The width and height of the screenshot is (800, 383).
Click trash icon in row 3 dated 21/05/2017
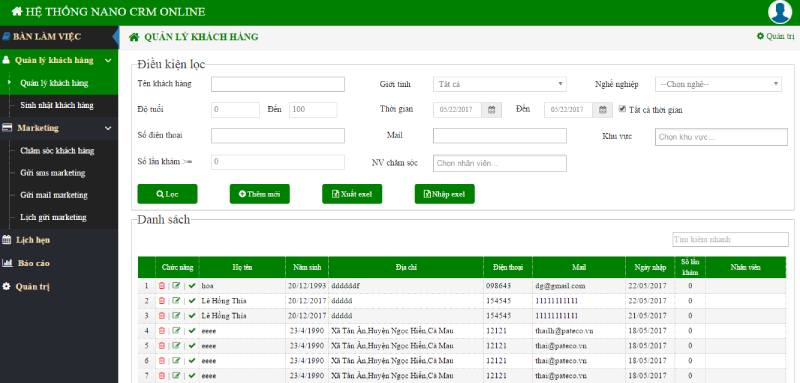tap(162, 316)
